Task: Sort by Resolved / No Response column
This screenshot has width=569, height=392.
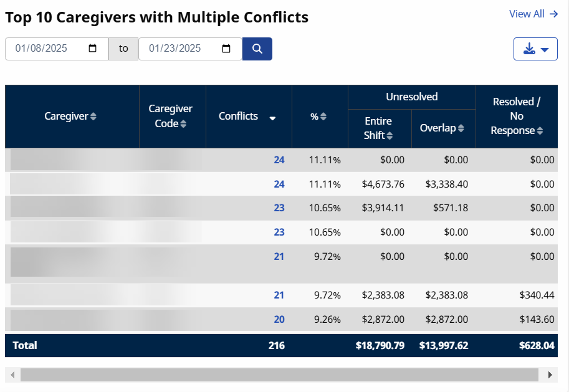Action: [x=539, y=131]
